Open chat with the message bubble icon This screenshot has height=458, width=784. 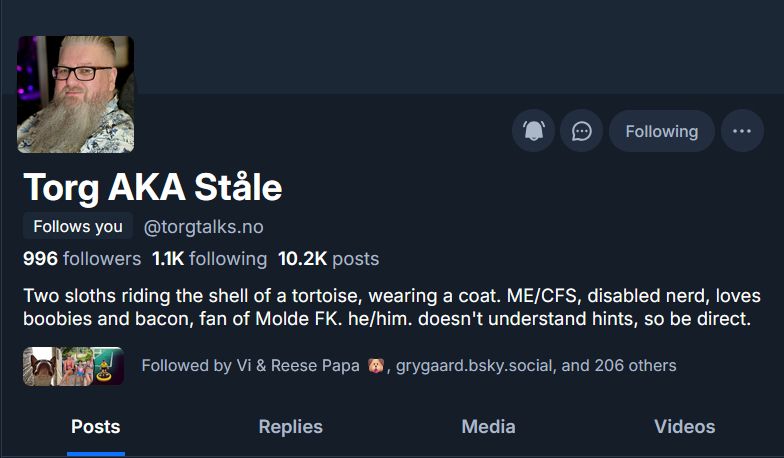582,131
